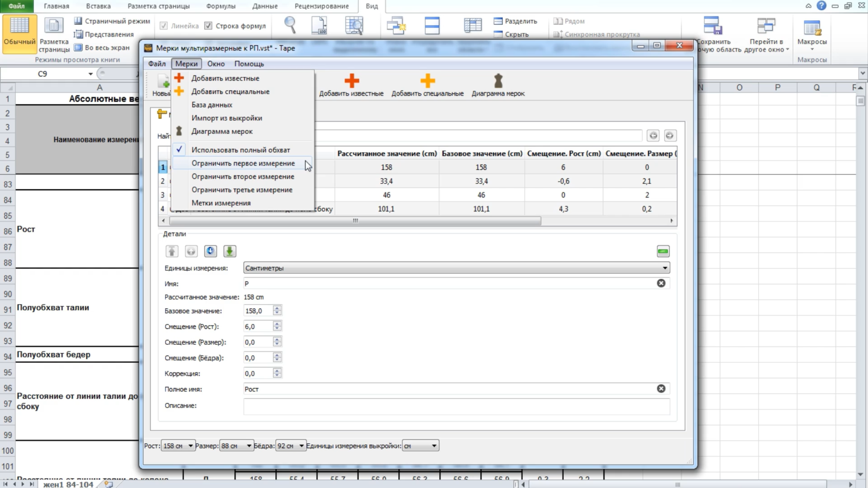This screenshot has width=868, height=488.
Task: Clear the Полное имя field with X icon
Action: click(x=661, y=389)
